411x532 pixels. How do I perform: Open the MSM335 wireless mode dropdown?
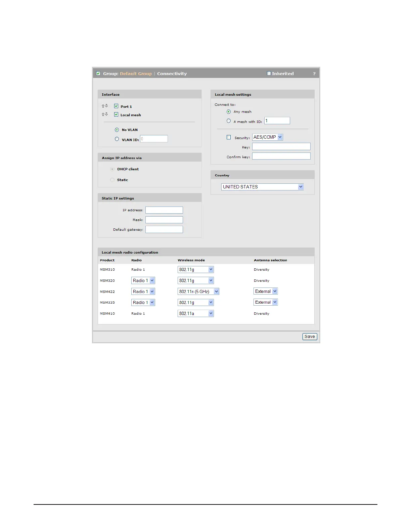pyautogui.click(x=196, y=302)
